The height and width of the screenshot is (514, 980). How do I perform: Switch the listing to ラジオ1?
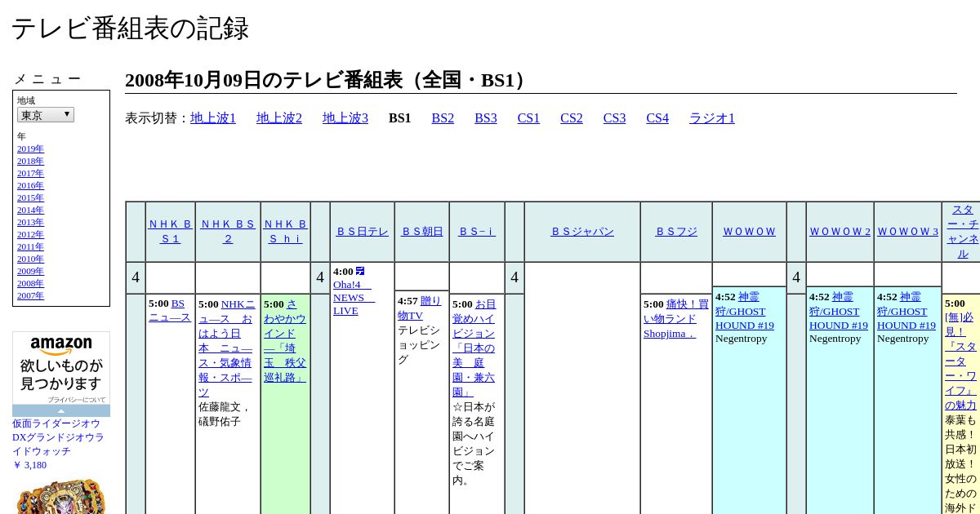(712, 118)
